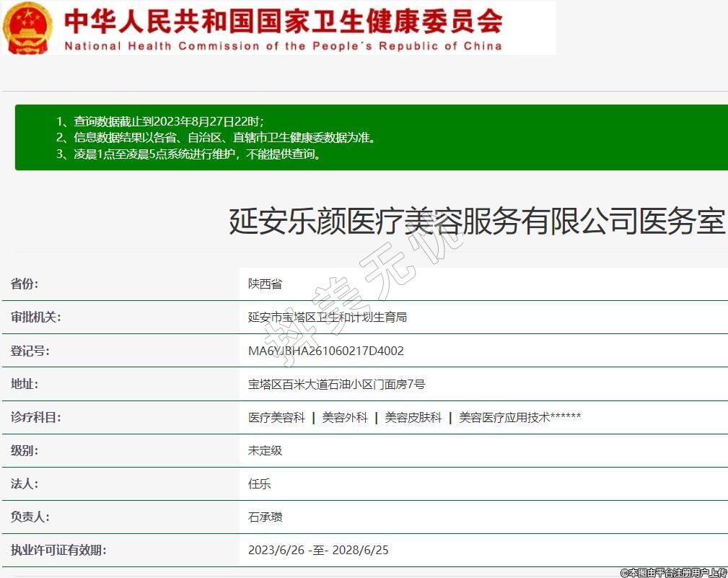728x578 pixels.
Task: Select the legal representative name 任乐
Action: coord(259,483)
